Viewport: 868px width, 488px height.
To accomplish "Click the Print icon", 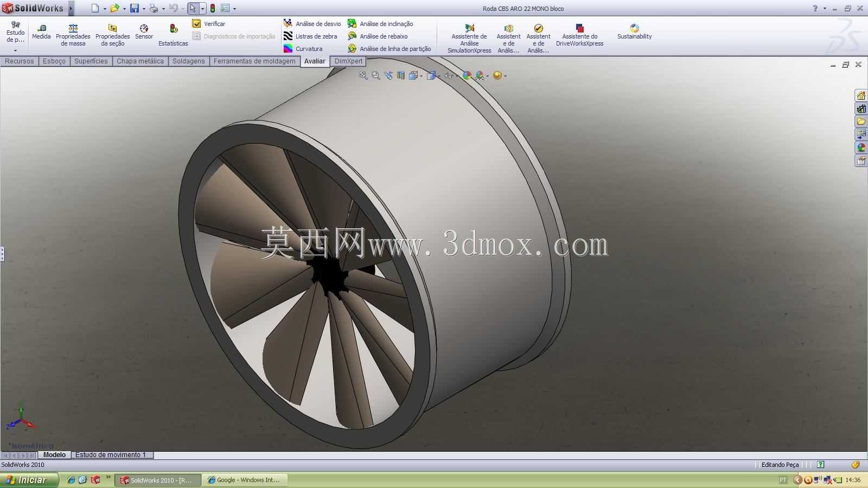I will (154, 8).
